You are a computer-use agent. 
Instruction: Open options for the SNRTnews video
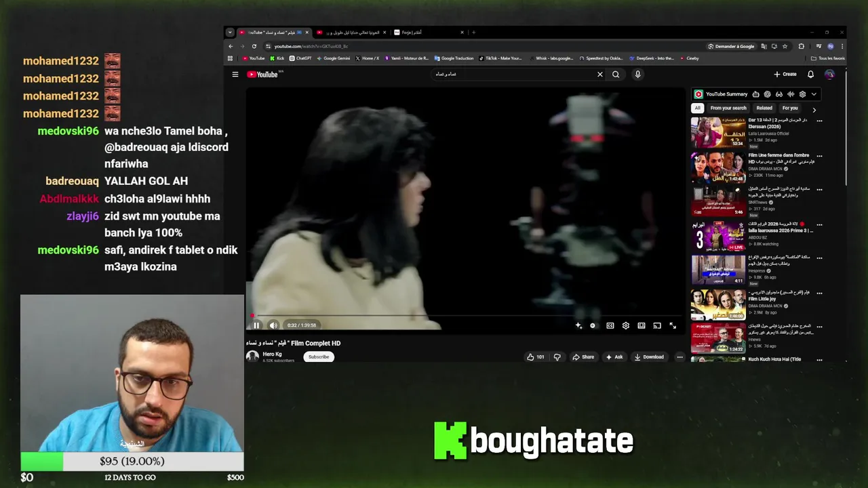[819, 190]
